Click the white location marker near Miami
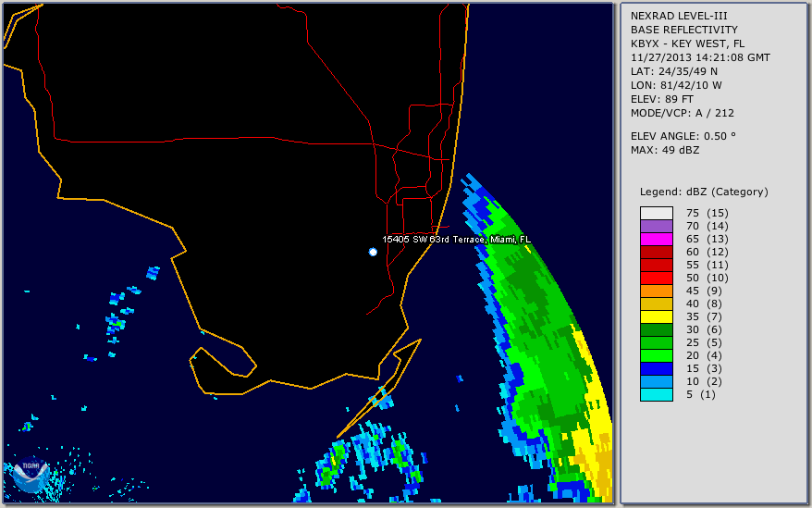Image resolution: width=812 pixels, height=508 pixels. tap(373, 252)
